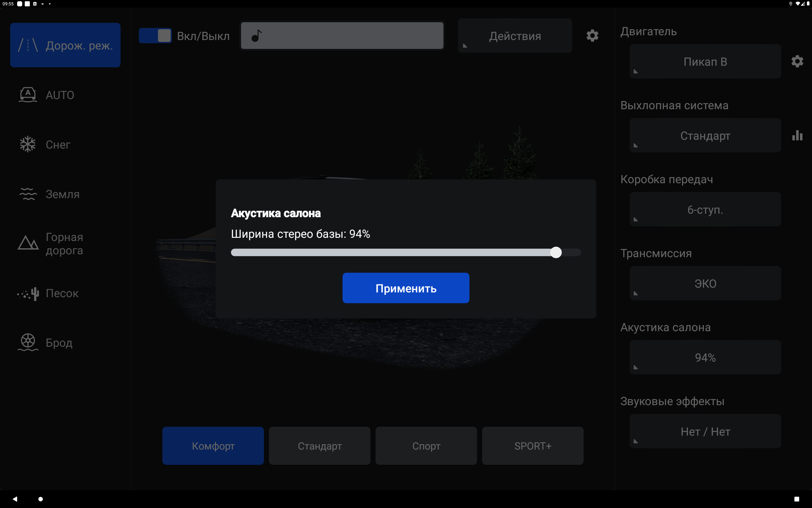Open the Звуковые эффекты dropdown showing Нет / Нет

[x=705, y=431]
